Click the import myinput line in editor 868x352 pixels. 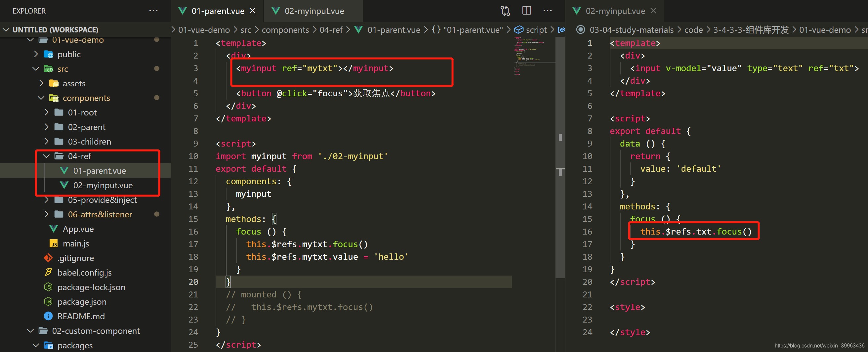coord(302,156)
